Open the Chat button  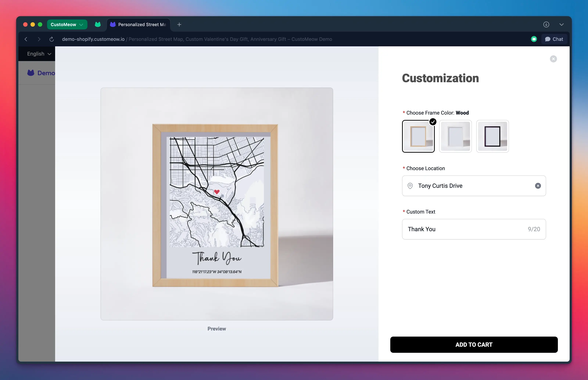[554, 39]
